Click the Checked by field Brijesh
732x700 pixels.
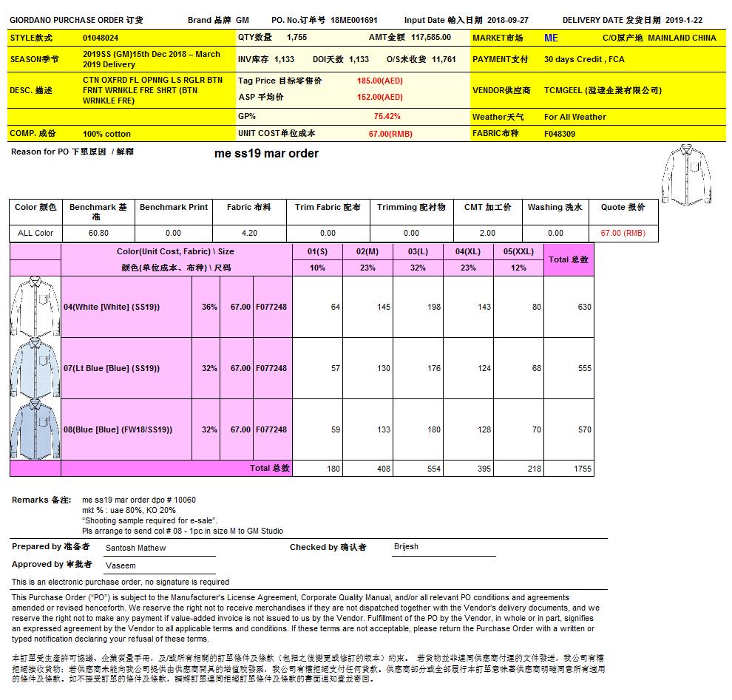[406, 546]
